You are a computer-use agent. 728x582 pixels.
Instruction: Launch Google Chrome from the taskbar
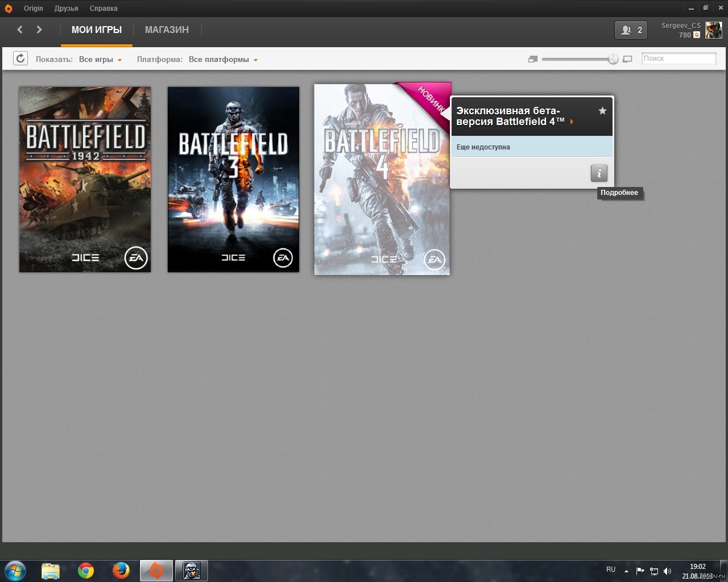86,571
